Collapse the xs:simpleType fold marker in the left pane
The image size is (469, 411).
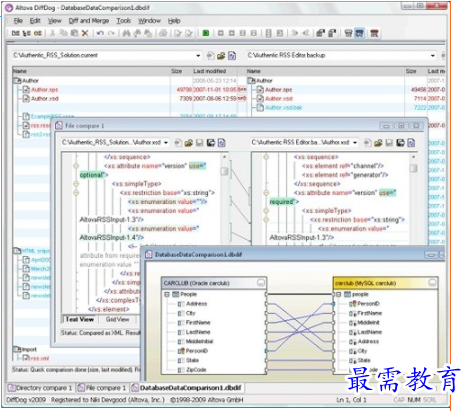76,184
